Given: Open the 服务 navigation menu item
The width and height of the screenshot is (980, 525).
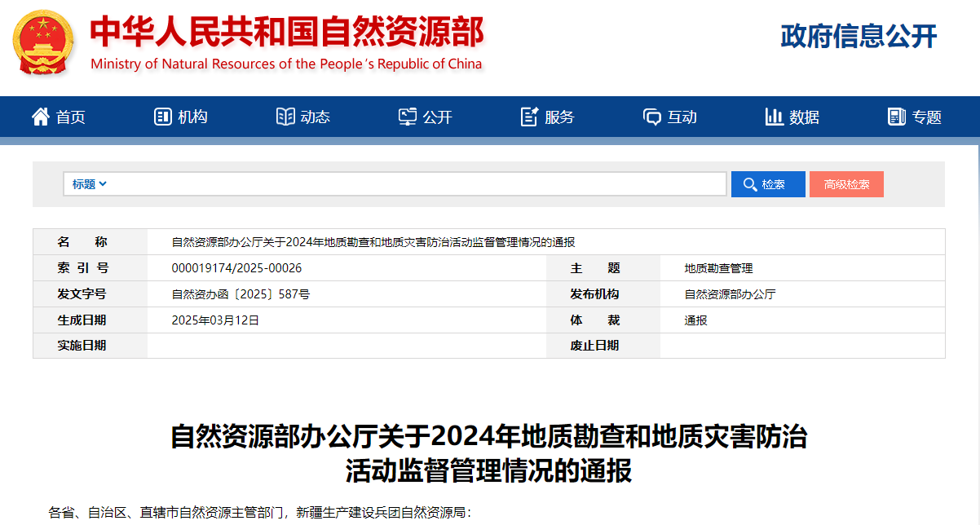Looking at the screenshot, I should coord(548,117).
